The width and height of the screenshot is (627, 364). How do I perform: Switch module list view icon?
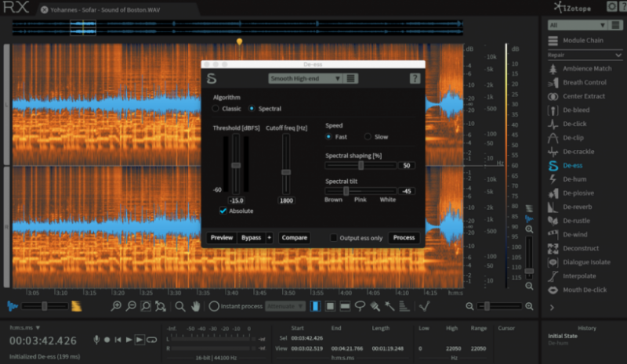pyautogui.click(x=615, y=25)
